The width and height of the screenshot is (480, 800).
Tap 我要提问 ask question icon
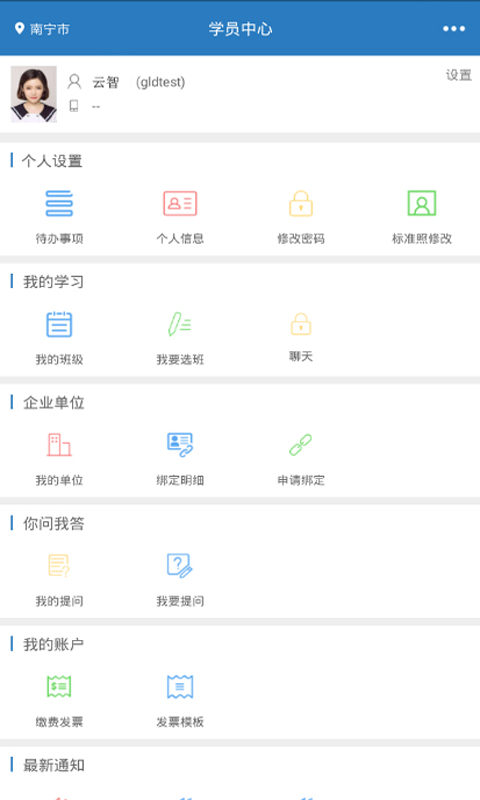tap(180, 566)
